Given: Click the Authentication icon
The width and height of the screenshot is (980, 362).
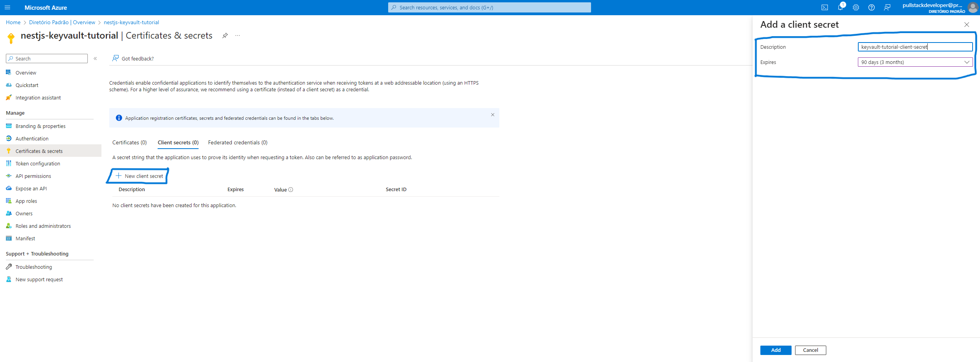Looking at the screenshot, I should [x=9, y=138].
